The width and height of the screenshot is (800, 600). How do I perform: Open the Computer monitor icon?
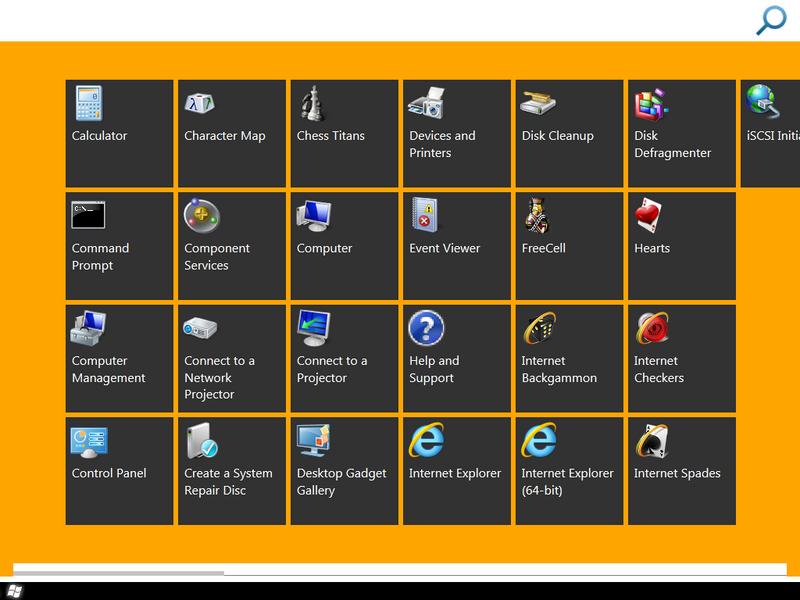314,215
